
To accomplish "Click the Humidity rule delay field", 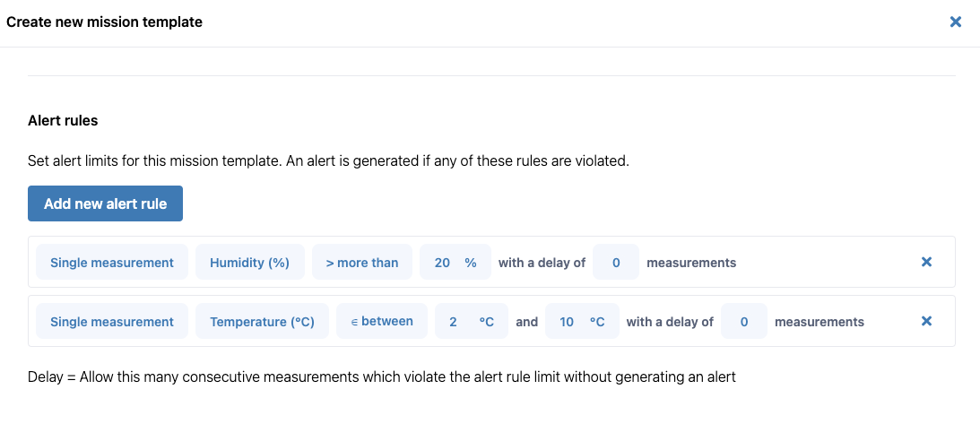I will [616, 263].
